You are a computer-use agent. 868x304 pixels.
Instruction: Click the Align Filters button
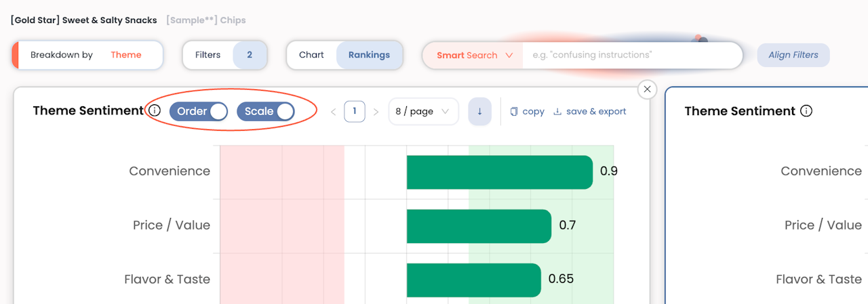793,55
